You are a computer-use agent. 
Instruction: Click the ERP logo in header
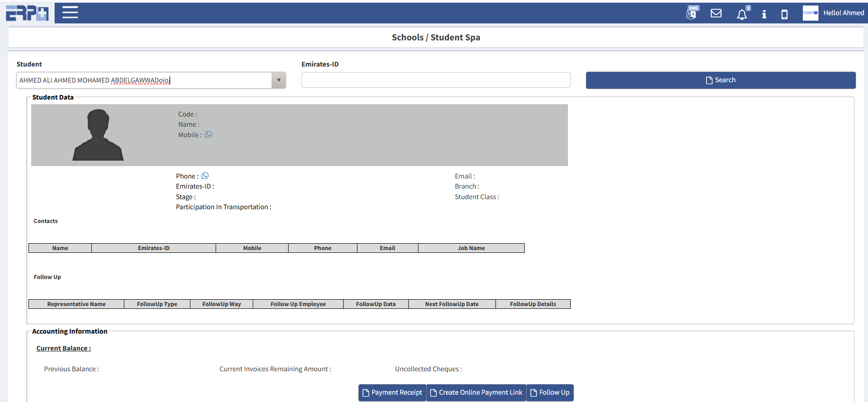click(x=27, y=13)
